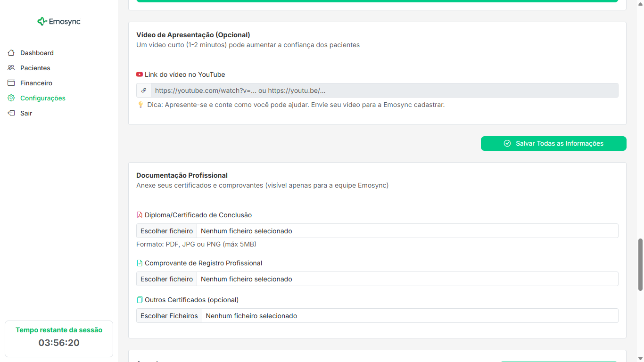This screenshot has width=644, height=362.
Task: Open Financeiro via its card icon
Action: (x=10, y=83)
